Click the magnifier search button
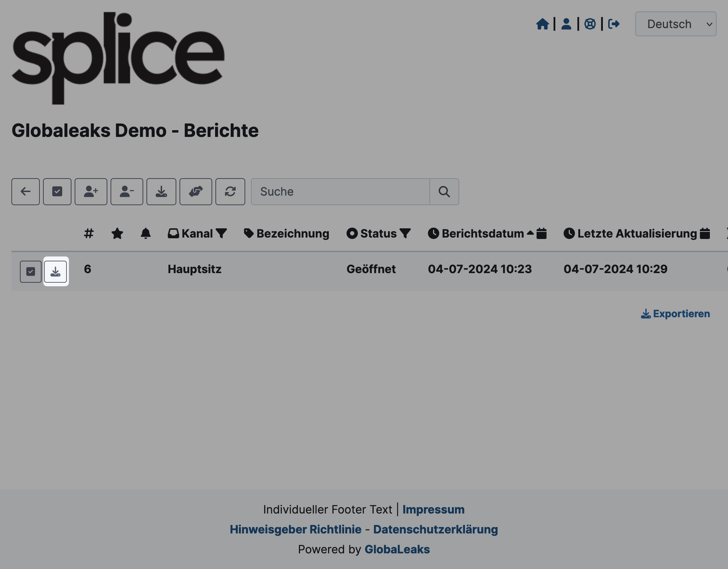Screen dimensions: 728x569 [x=444, y=192]
